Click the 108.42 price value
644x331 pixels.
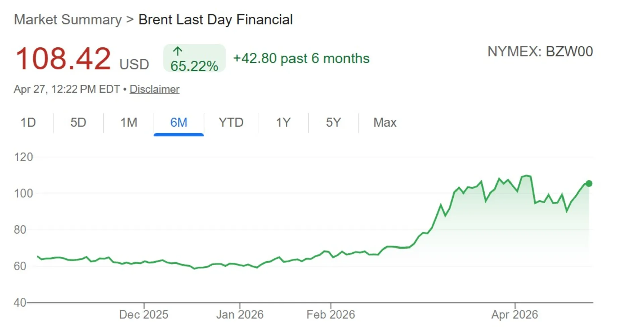[63, 59]
